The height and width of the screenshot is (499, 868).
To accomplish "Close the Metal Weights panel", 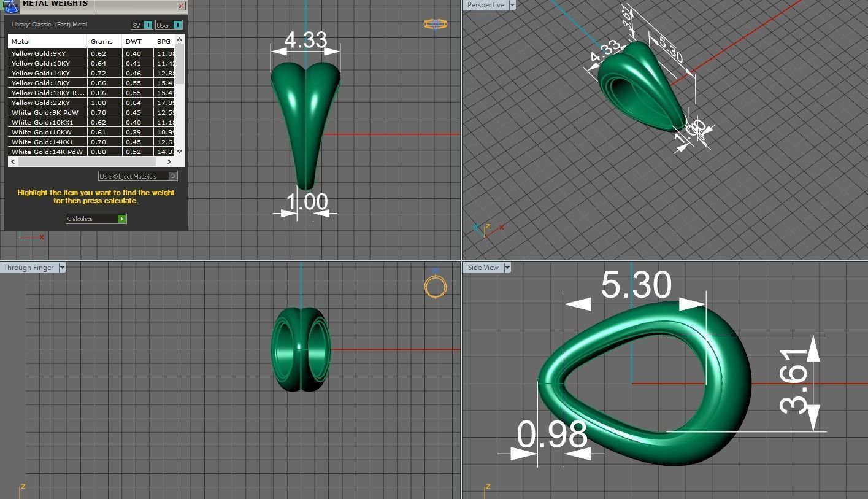I will coord(181,6).
